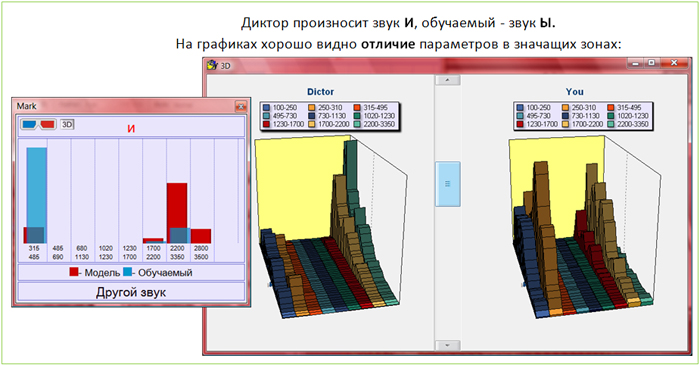Click the blue splitter slider thumb
This screenshot has height=365, width=700.
tap(447, 184)
